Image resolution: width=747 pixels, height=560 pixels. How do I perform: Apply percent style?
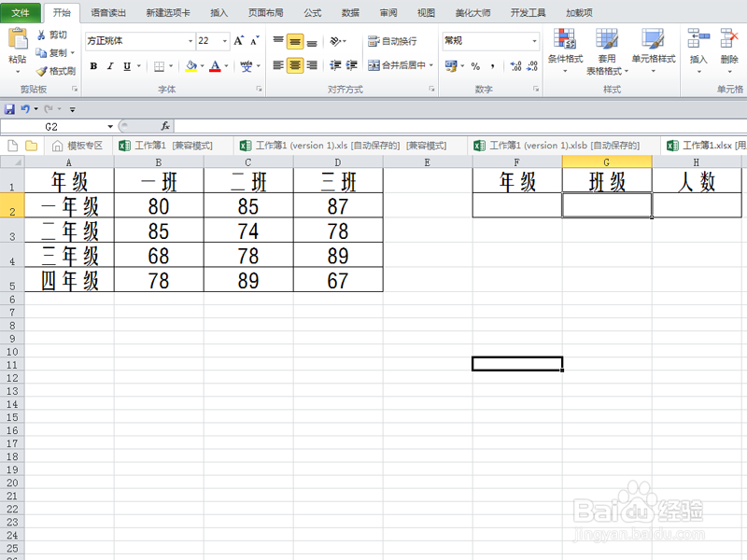[475, 66]
